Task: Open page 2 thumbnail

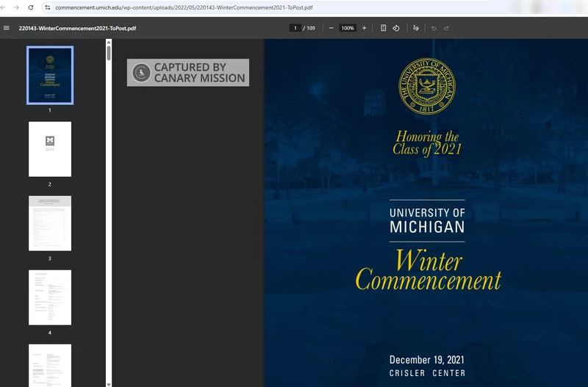Action: [x=50, y=149]
